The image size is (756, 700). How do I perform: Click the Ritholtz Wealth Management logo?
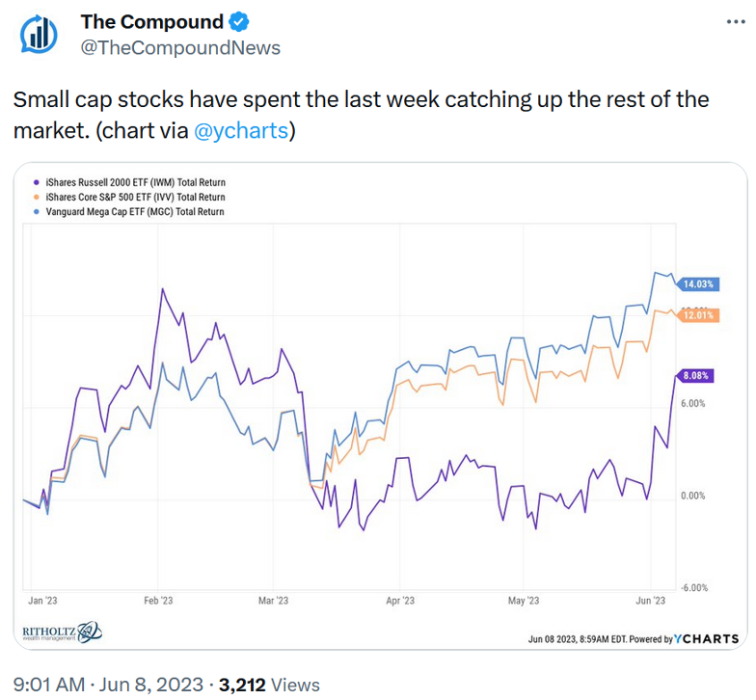click(62, 633)
